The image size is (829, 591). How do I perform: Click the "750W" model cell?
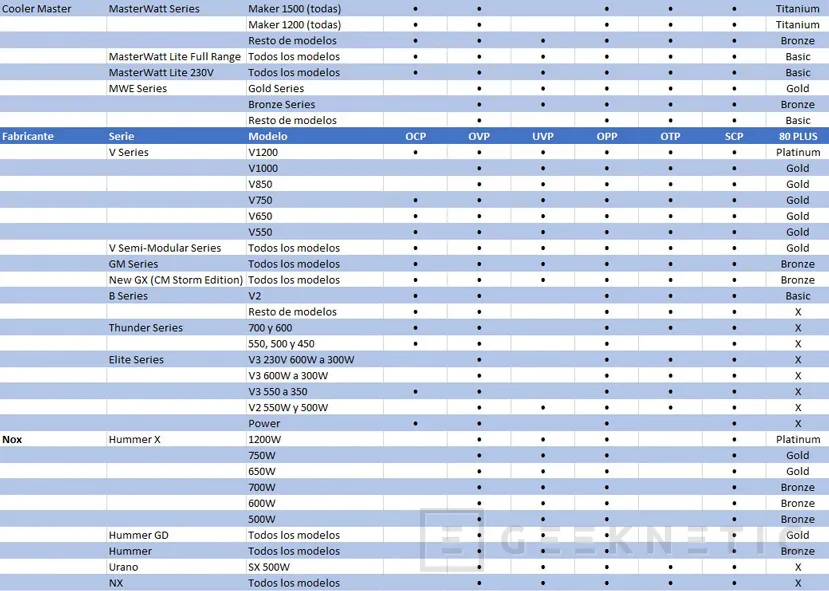pyautogui.click(x=262, y=455)
